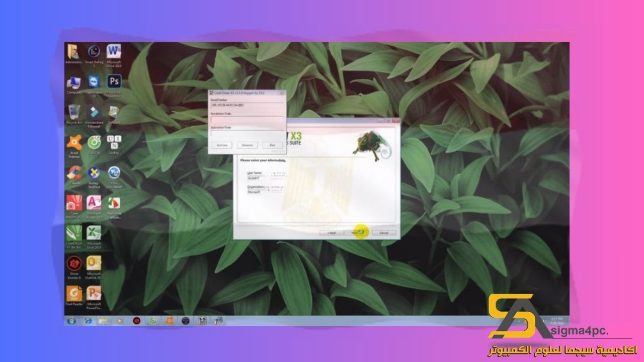Click the Activate button in the keygen
The image size is (644, 362).
pyautogui.click(x=222, y=145)
